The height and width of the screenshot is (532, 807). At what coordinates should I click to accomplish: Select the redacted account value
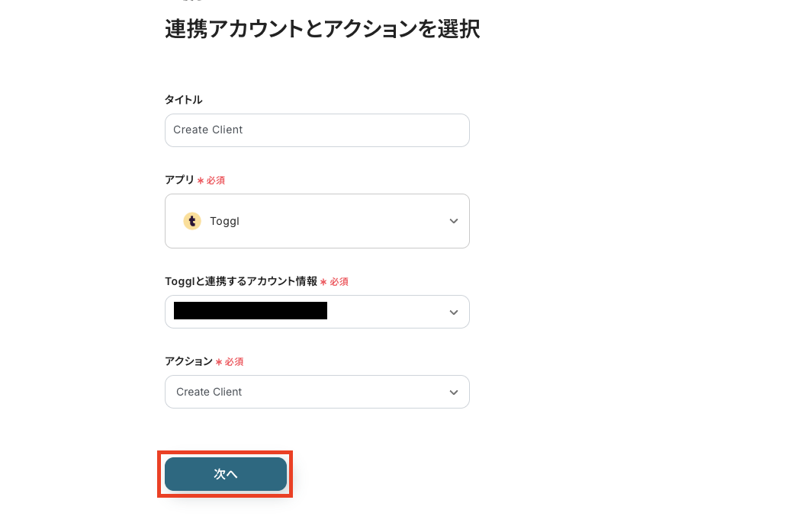(250, 311)
